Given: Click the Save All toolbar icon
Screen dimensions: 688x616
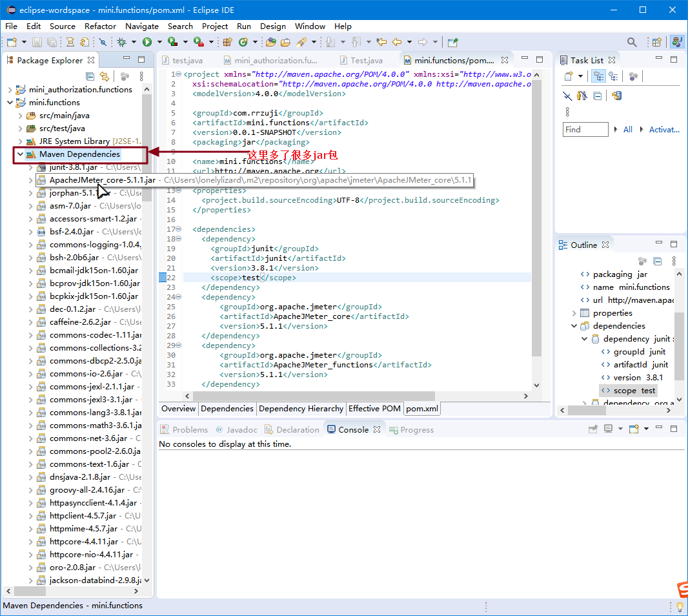Looking at the screenshot, I should (x=52, y=42).
